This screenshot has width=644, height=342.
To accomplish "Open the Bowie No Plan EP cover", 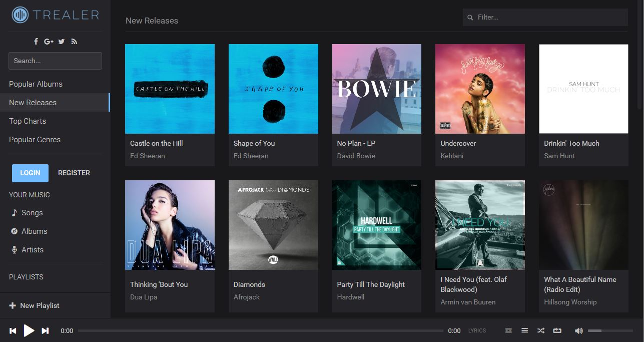I will click(377, 89).
